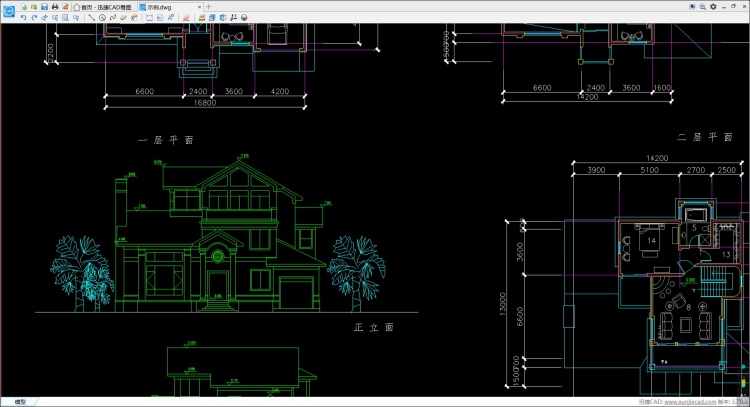Screen dimensions: 750x407
Task: Undo the last action
Action: click(x=23, y=18)
